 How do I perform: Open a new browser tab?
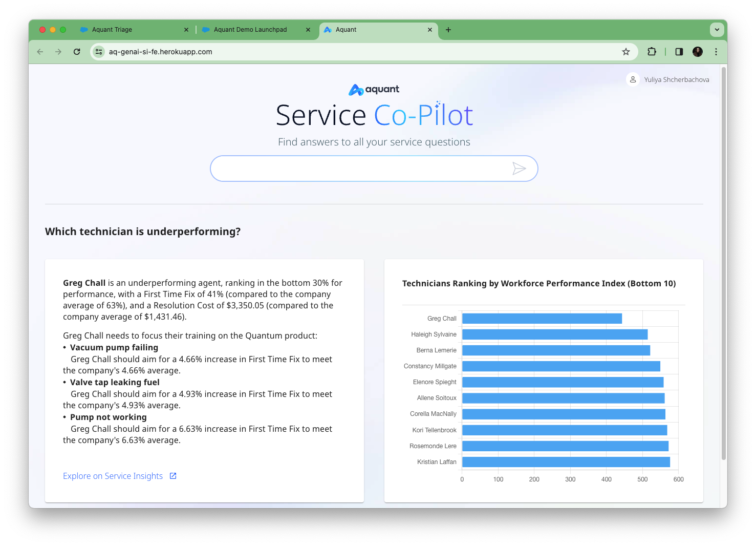[x=448, y=30]
